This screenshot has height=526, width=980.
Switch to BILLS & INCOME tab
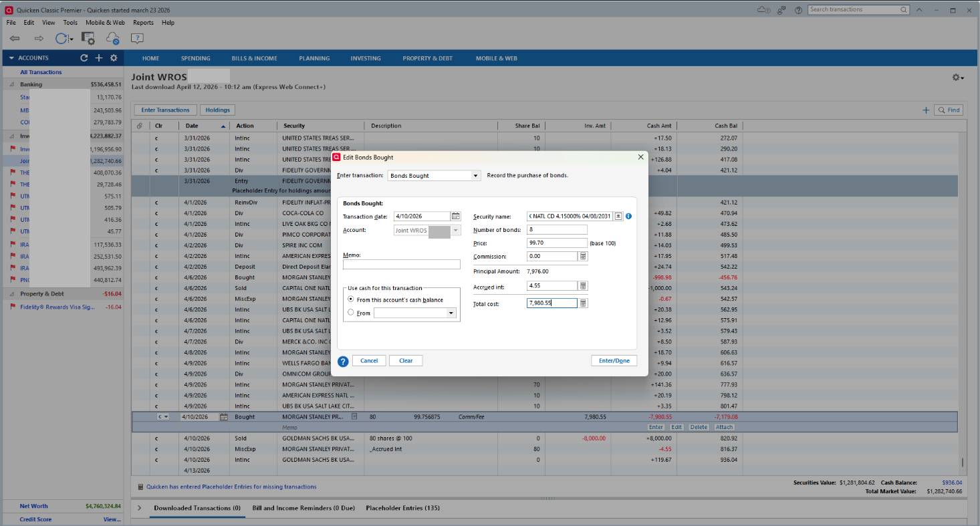click(x=254, y=58)
